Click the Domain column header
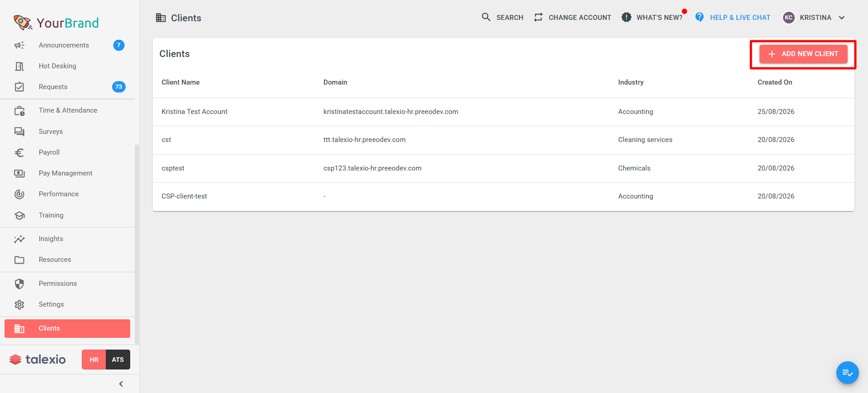Viewport: 868px width, 393px height. (335, 82)
